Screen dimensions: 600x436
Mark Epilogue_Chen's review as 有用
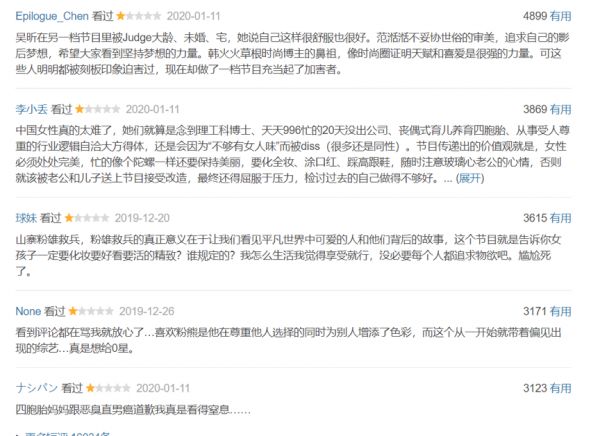pos(561,16)
